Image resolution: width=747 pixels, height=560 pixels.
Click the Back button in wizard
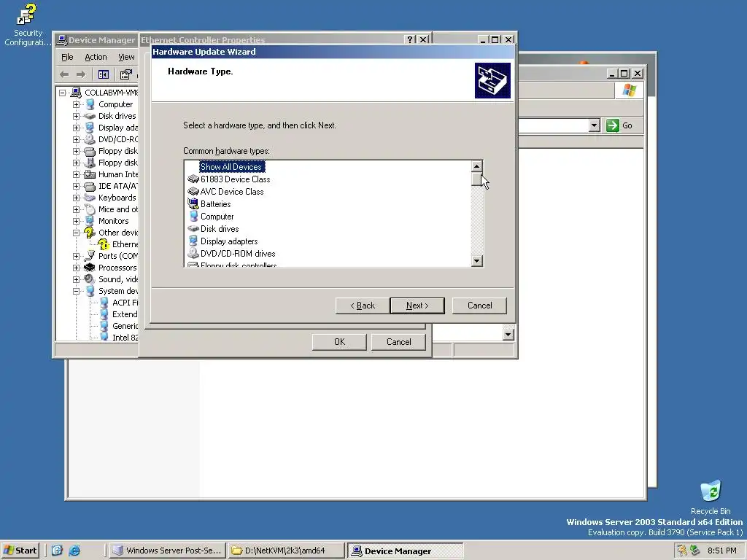363,306
